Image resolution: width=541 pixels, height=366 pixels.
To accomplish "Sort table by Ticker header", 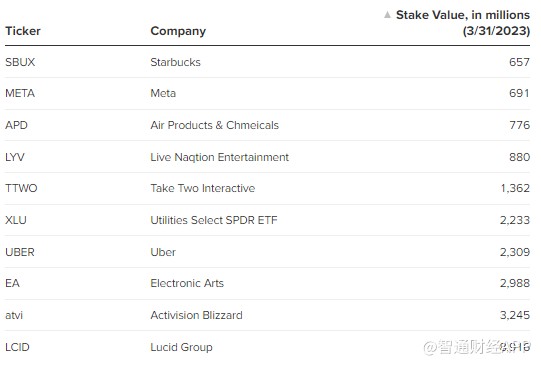I will [x=23, y=31].
